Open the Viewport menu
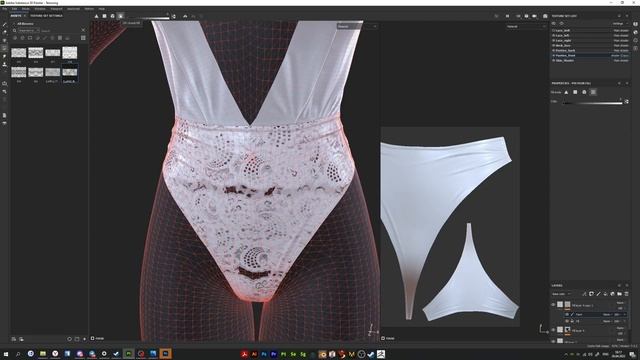Screen dimensions: 640x360 [56, 9]
